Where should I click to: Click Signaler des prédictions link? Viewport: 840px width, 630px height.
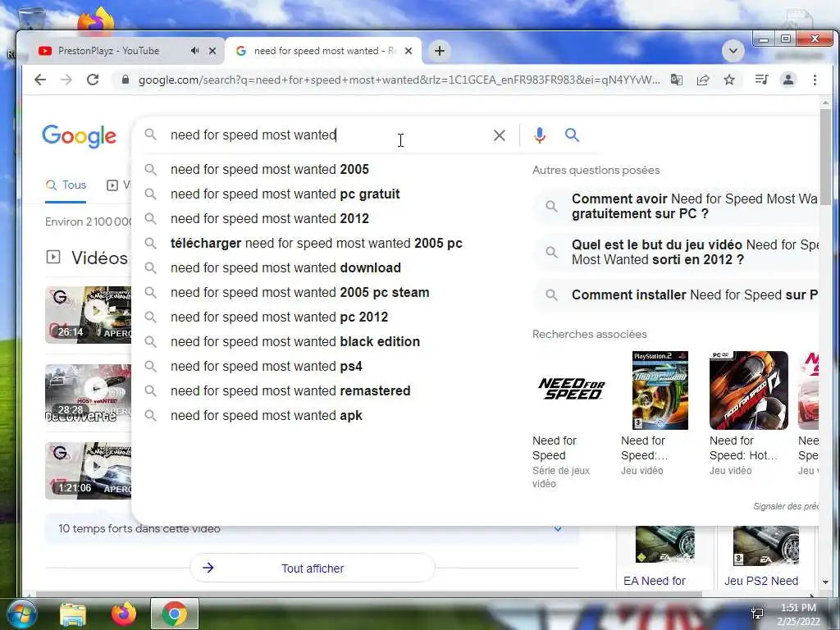[785, 506]
